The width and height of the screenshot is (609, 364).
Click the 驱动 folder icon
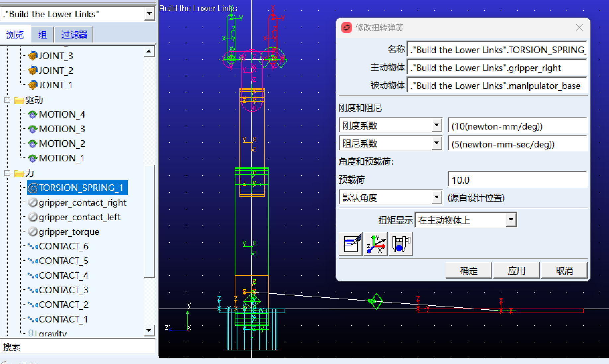coord(19,100)
